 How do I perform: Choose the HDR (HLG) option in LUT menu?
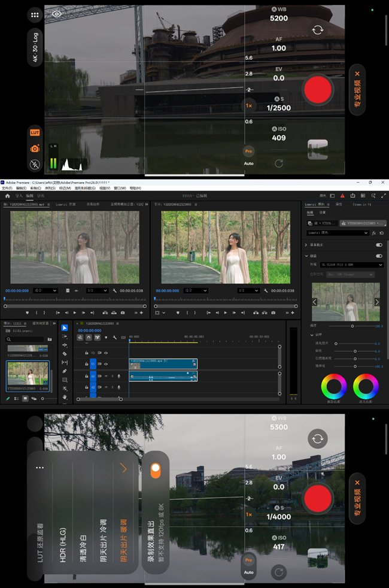tap(62, 544)
